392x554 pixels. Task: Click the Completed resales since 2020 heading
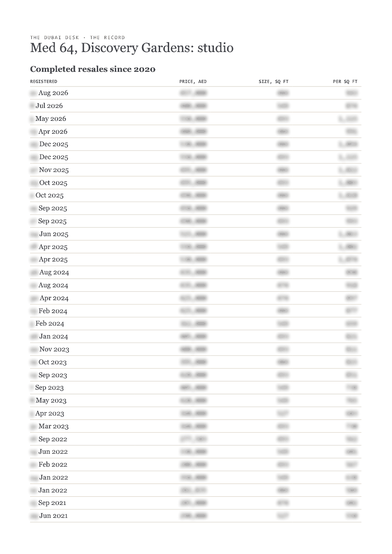point(93,69)
